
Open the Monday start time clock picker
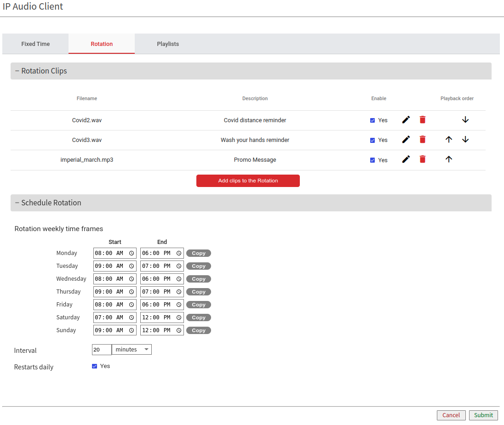[132, 253]
